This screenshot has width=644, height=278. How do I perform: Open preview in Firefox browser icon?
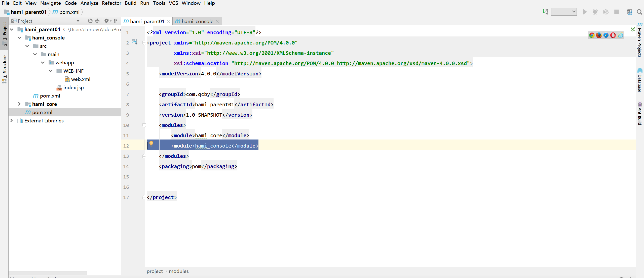click(599, 35)
